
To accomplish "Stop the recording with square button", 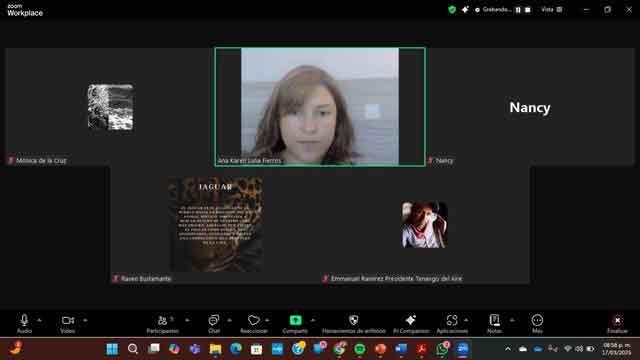I will 528,10.
